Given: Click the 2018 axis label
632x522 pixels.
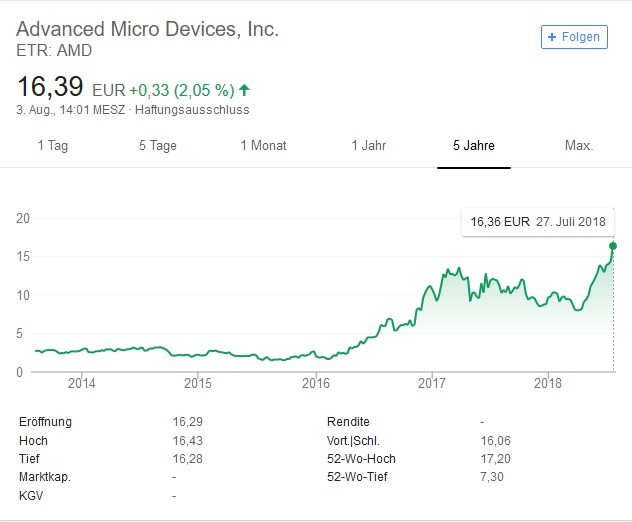Looking at the screenshot, I should pyautogui.click(x=548, y=383).
